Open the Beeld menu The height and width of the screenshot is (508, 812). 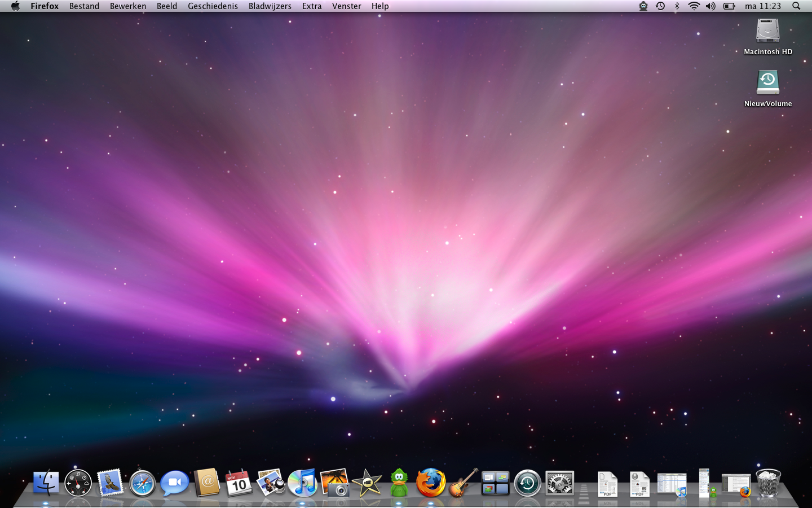[x=167, y=6]
